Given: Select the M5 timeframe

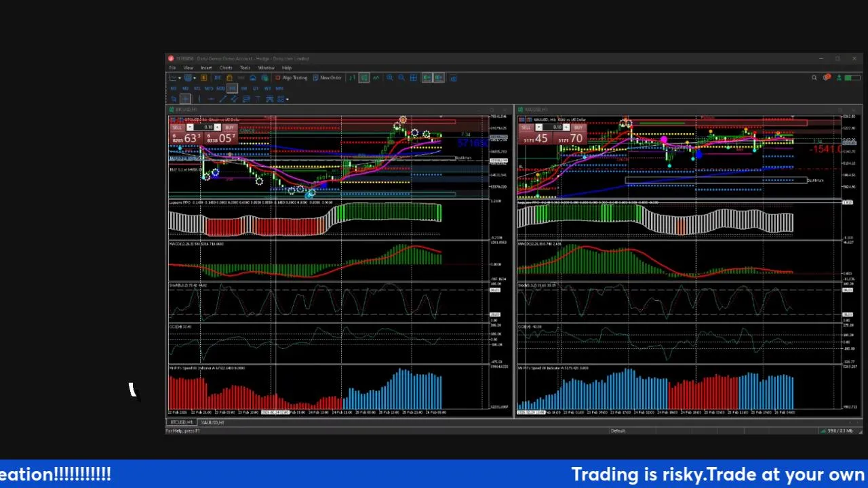Looking at the screenshot, I should tap(197, 88).
